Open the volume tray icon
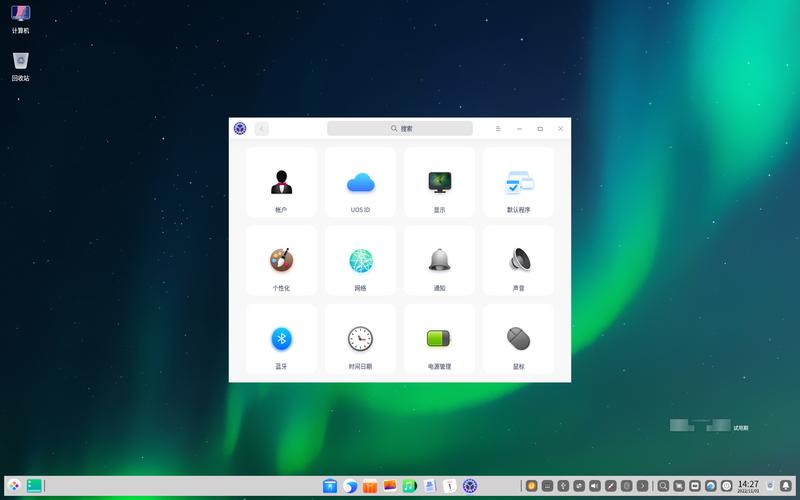 [595, 486]
